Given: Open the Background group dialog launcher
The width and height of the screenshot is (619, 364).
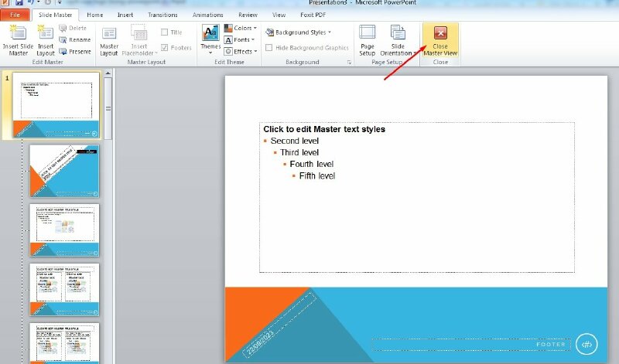Looking at the screenshot, I should [x=349, y=63].
